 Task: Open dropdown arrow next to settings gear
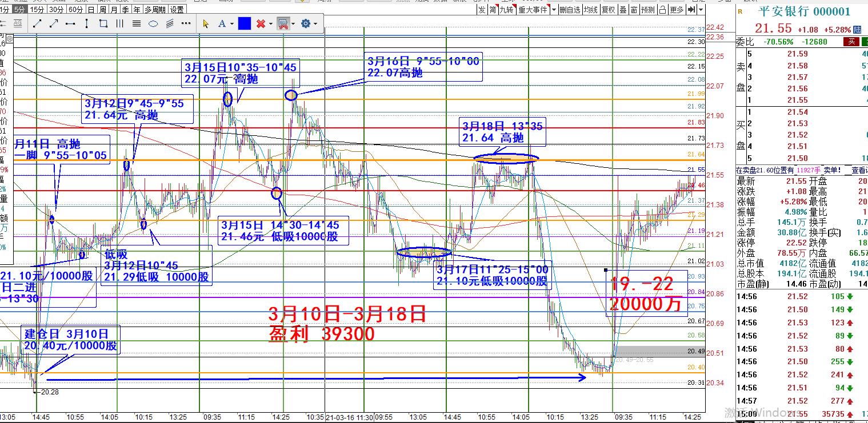[315, 23]
